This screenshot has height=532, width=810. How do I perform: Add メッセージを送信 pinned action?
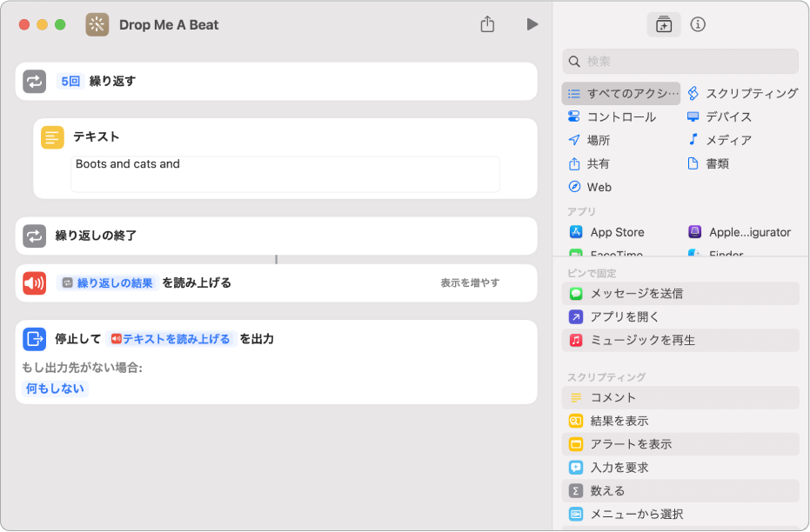(x=680, y=294)
